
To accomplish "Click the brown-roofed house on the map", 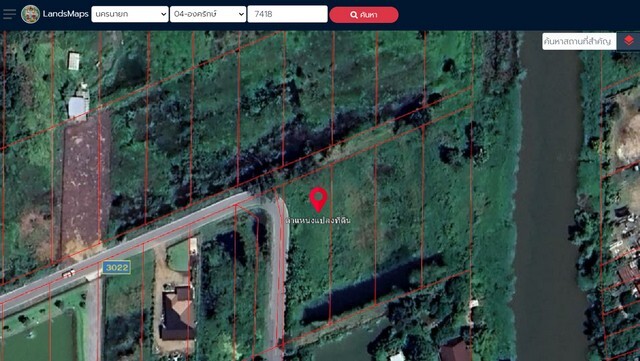I will click(178, 314).
